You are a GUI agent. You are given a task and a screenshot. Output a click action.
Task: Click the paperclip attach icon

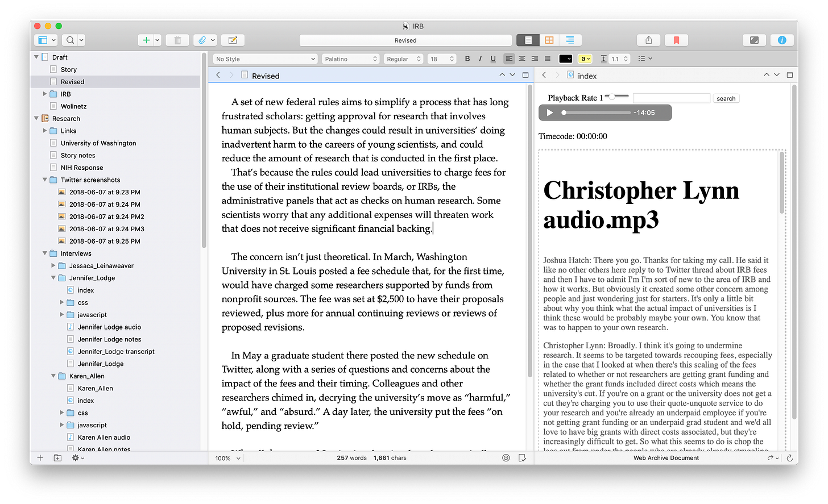(x=202, y=40)
